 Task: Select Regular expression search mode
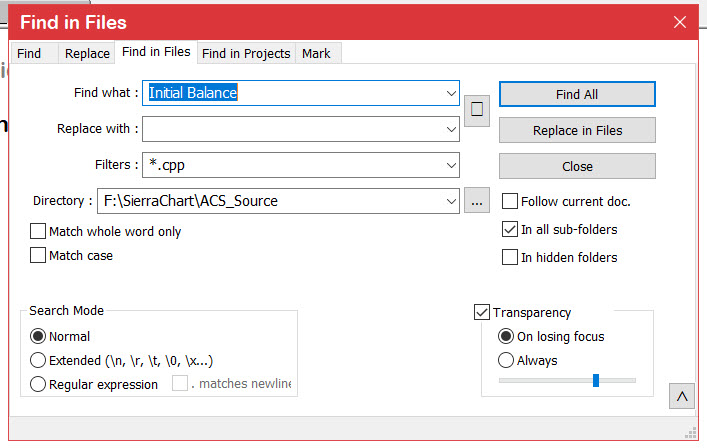click(38, 384)
